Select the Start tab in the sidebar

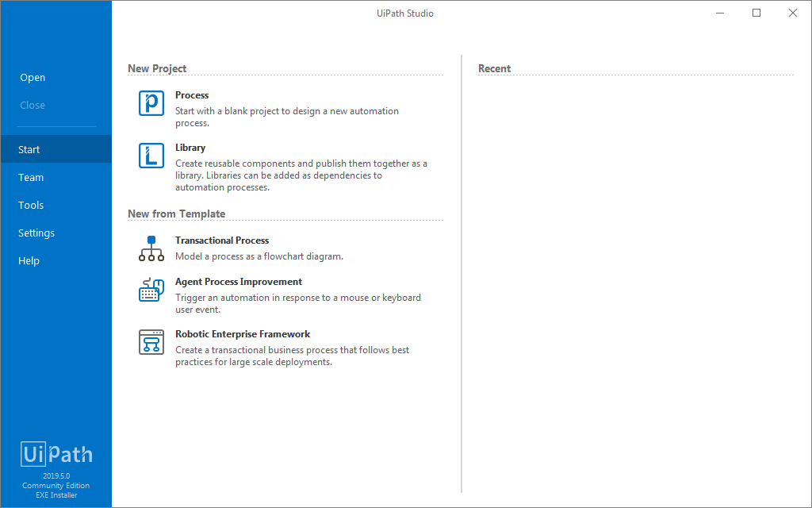tap(56, 149)
